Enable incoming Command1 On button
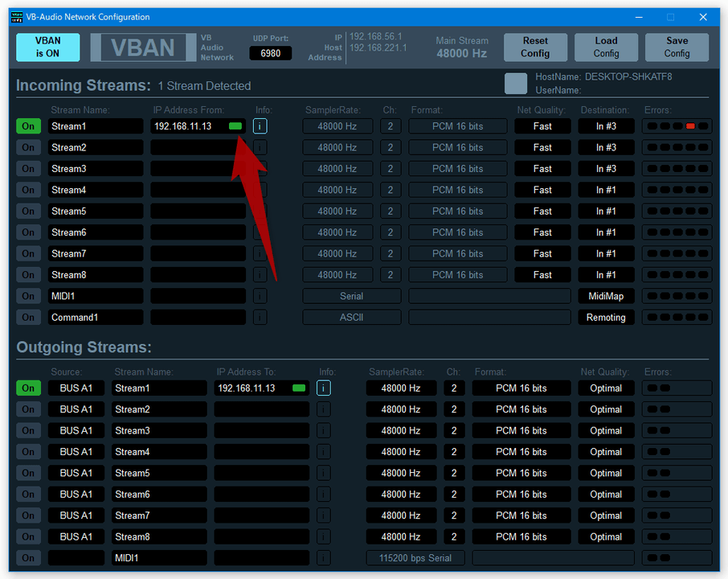 (28, 318)
